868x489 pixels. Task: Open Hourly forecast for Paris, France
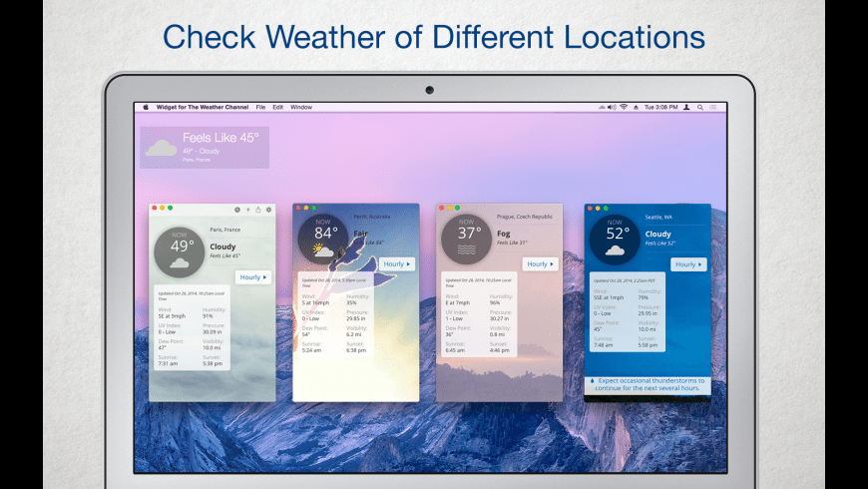253,277
